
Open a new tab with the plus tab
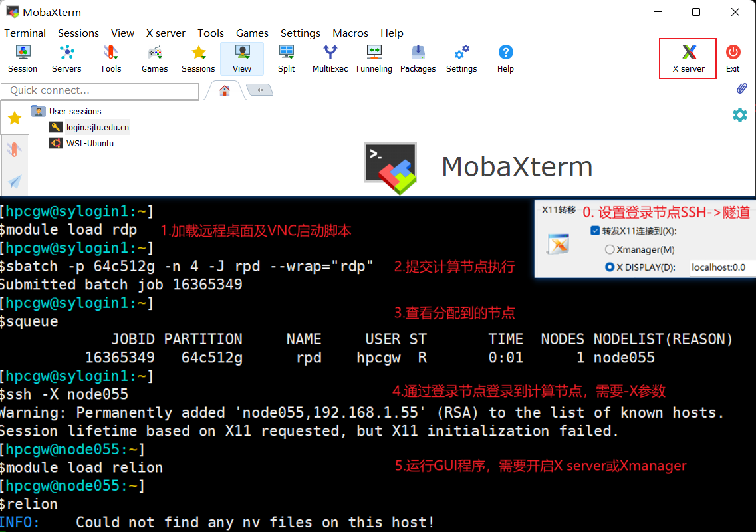260,90
